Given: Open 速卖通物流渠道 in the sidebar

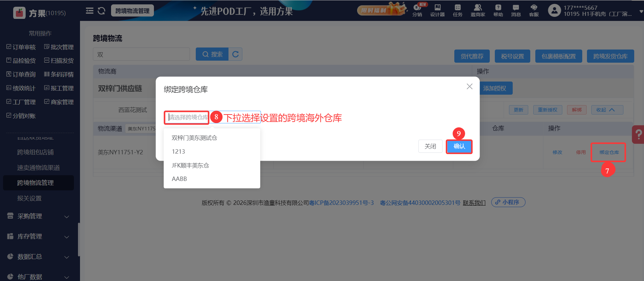Looking at the screenshot, I should click(38, 167).
